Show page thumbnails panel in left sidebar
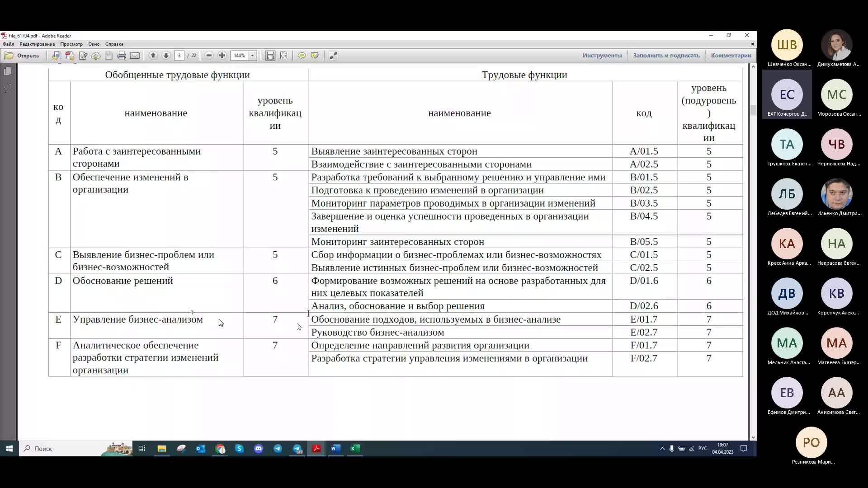 [x=8, y=71]
